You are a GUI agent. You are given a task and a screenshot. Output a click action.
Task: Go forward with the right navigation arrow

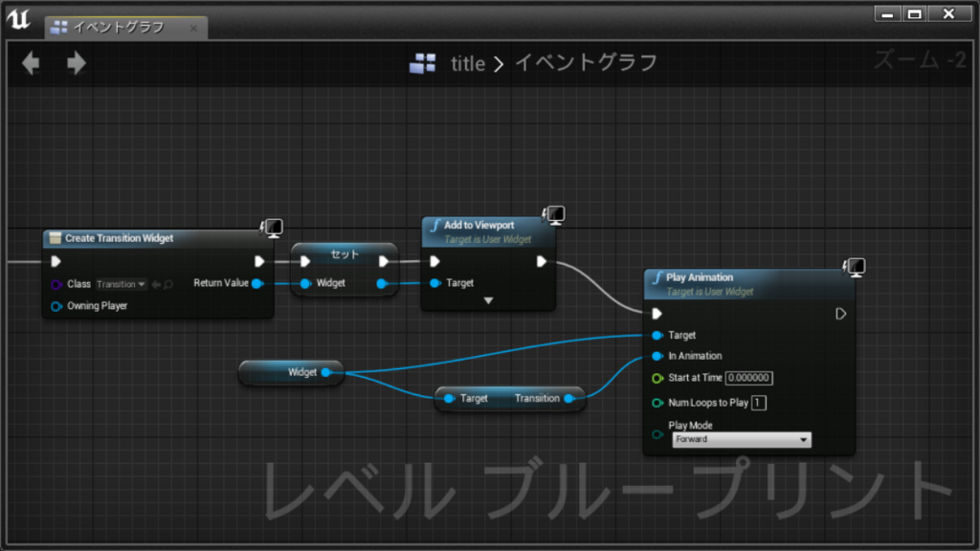click(77, 62)
